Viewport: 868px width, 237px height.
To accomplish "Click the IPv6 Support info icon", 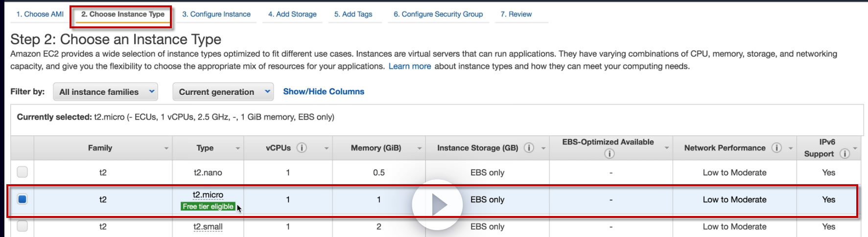I will [x=845, y=153].
